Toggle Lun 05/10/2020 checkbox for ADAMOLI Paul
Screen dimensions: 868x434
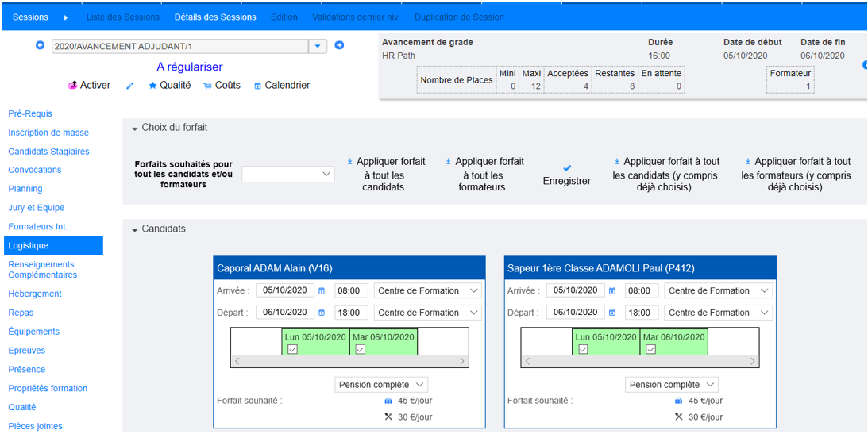pos(583,349)
